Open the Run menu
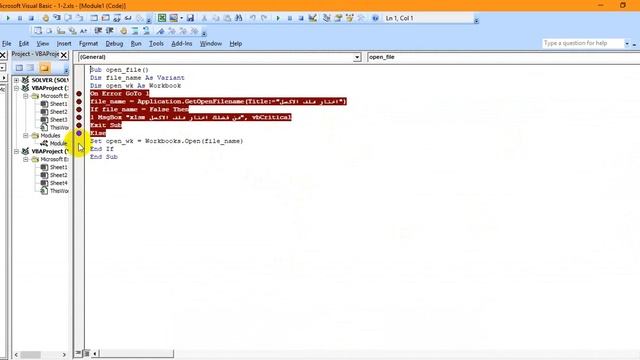The image size is (640, 360). (136, 44)
